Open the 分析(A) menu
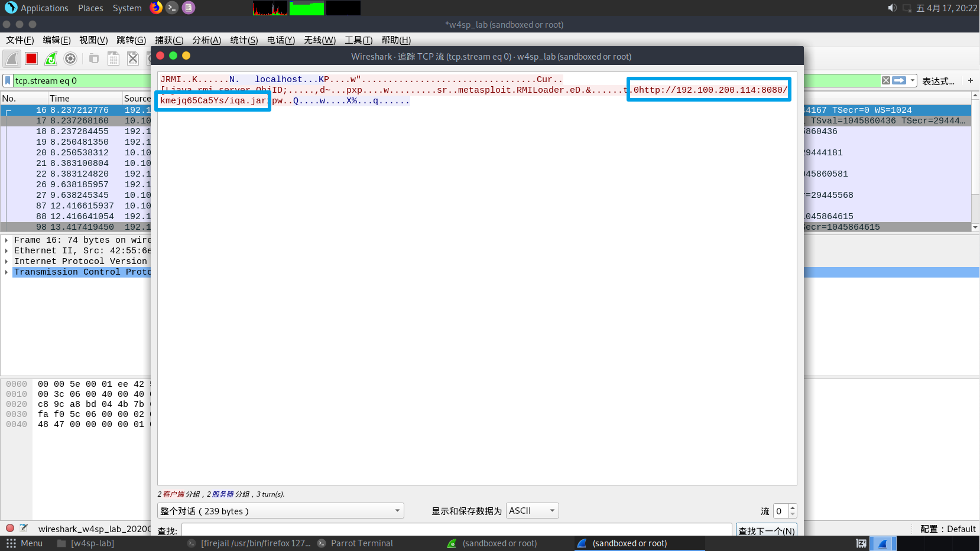 click(207, 40)
